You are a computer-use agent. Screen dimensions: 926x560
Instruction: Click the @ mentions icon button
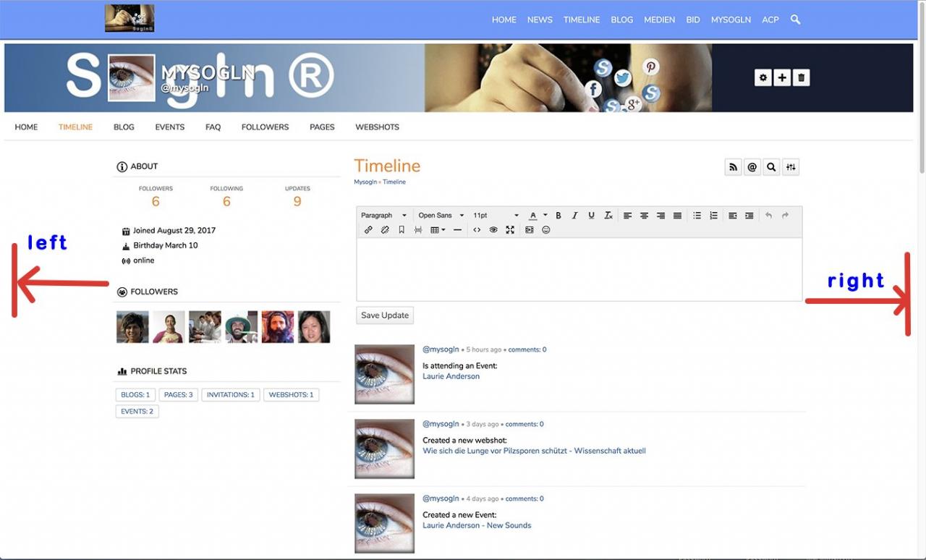tap(752, 167)
